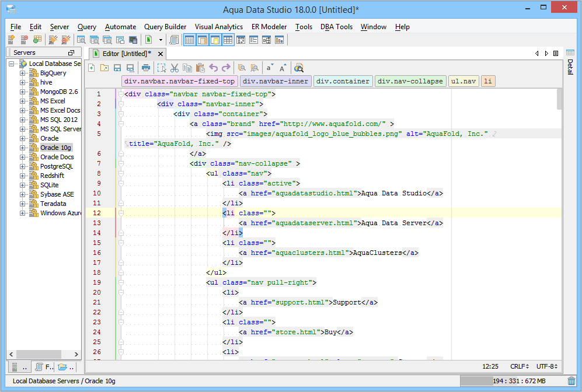
Task: Undo the last edit using the toolbar
Action: pos(213,68)
